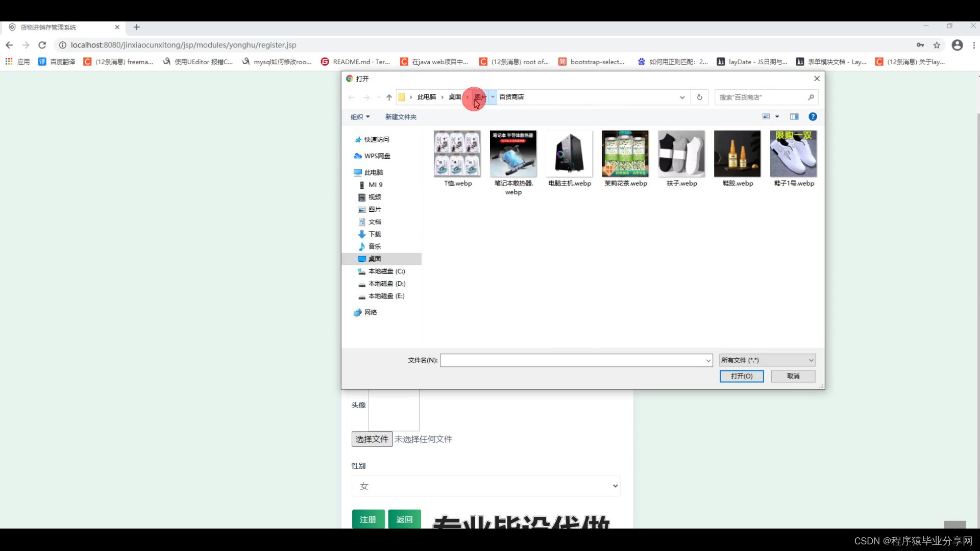Click the refresh icon in file dialog
This screenshot has height=551, width=980.
(x=699, y=97)
